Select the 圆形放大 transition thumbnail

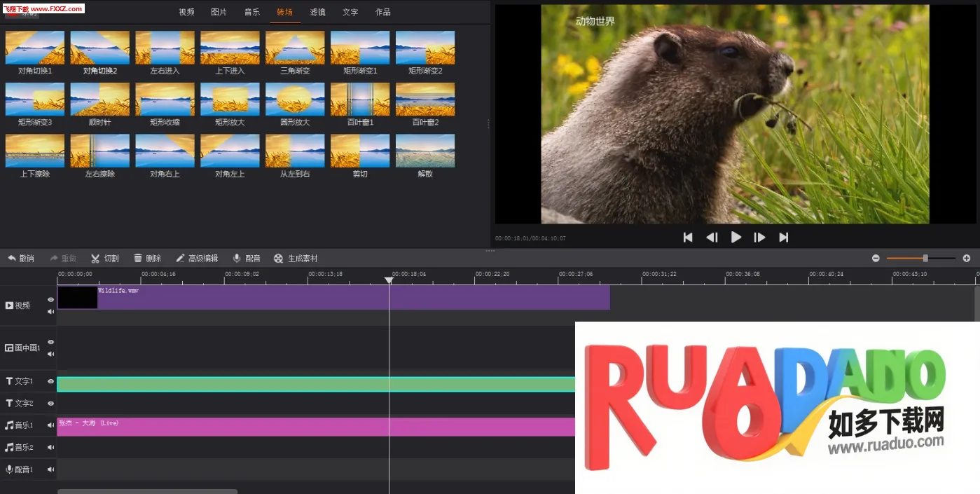point(295,99)
